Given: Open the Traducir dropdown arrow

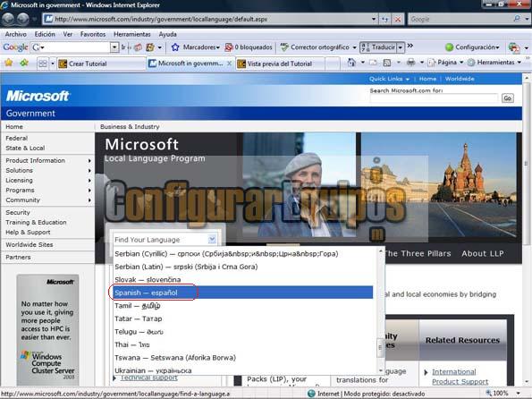Looking at the screenshot, I should [401, 47].
